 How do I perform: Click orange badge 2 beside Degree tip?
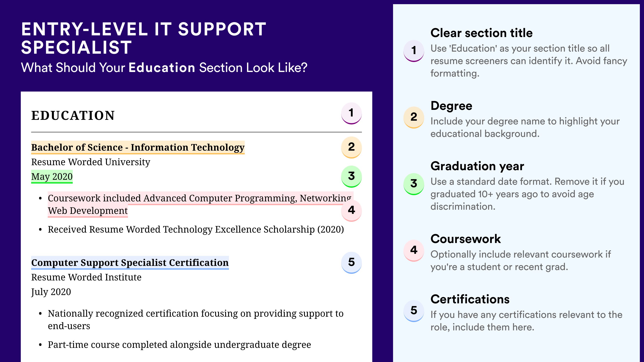coord(414,117)
